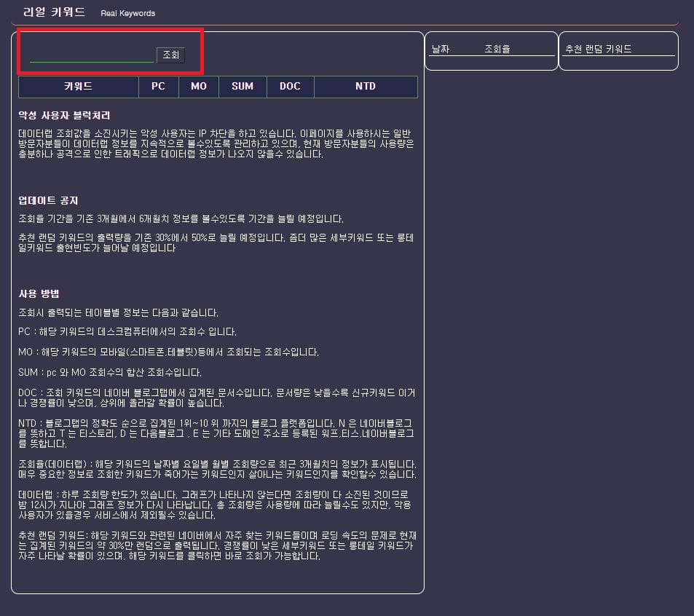Click the green underline below the search box
Viewport: 694px width, 616px height.
tap(91, 62)
